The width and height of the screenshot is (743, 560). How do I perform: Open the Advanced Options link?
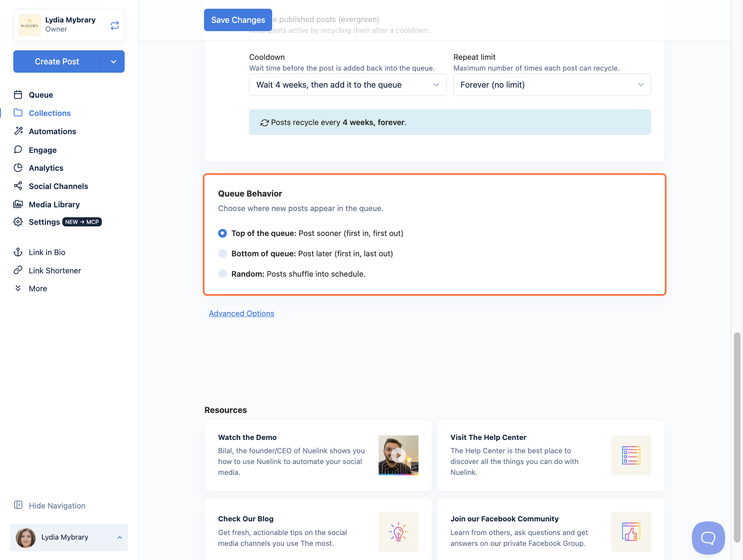(x=241, y=313)
